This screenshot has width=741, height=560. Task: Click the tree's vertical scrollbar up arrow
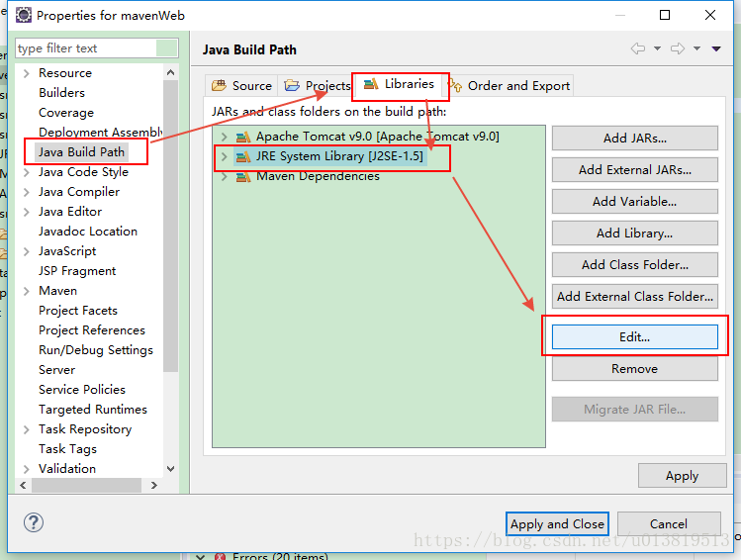(x=170, y=72)
